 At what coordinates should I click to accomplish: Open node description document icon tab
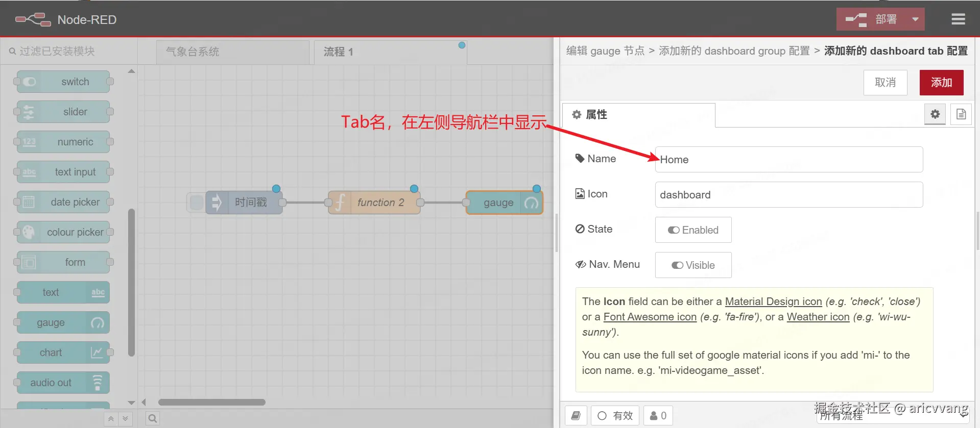coord(961,114)
